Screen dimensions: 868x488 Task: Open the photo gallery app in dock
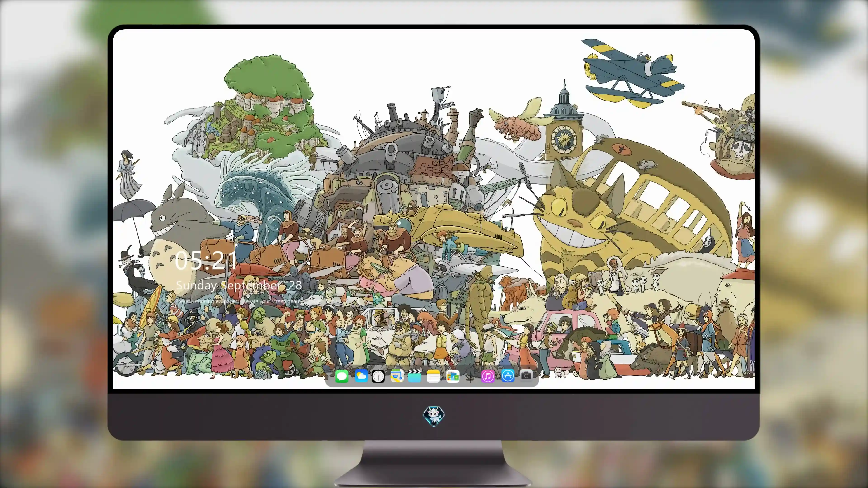point(453,376)
